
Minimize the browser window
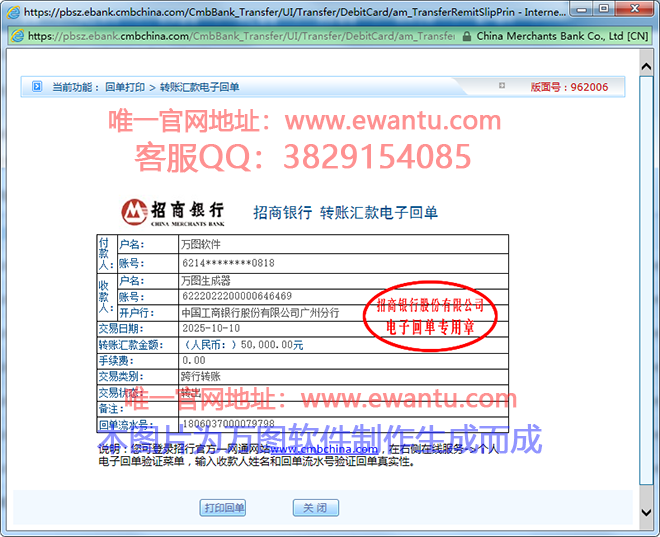coord(582,9)
